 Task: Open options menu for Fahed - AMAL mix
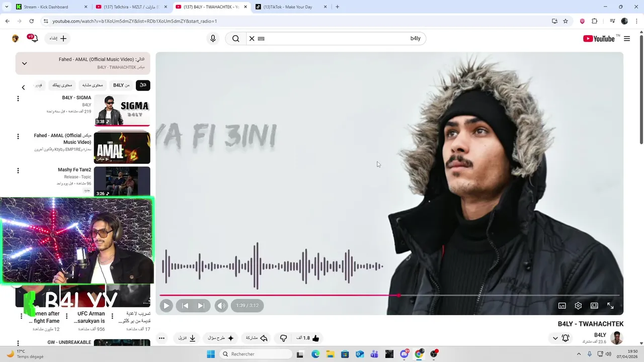click(x=18, y=136)
